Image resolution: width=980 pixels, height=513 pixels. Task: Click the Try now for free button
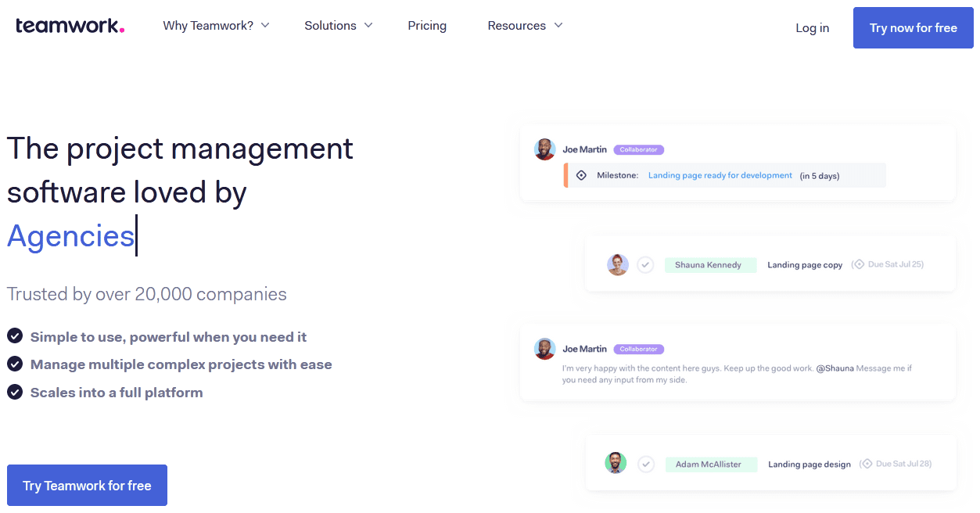[x=913, y=27]
